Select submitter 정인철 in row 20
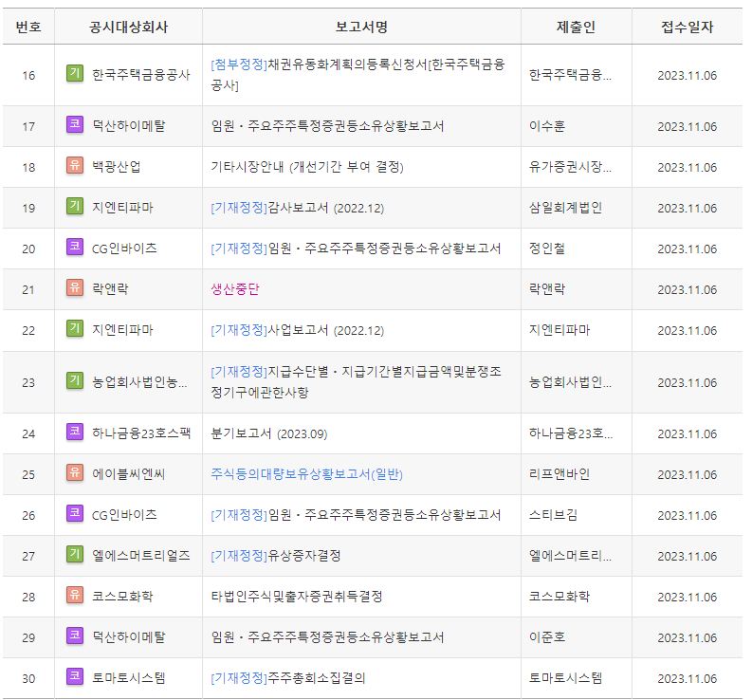752x700 pixels. click(547, 249)
